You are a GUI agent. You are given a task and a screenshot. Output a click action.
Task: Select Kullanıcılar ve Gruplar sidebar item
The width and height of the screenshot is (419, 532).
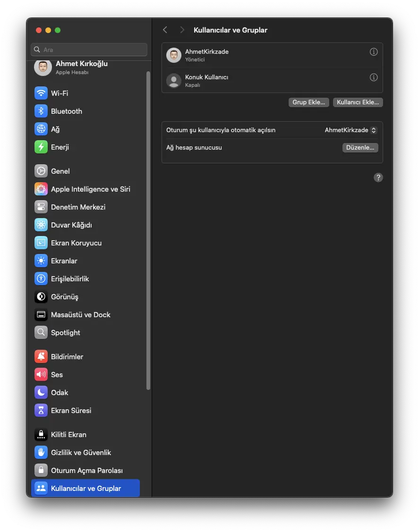coord(86,488)
